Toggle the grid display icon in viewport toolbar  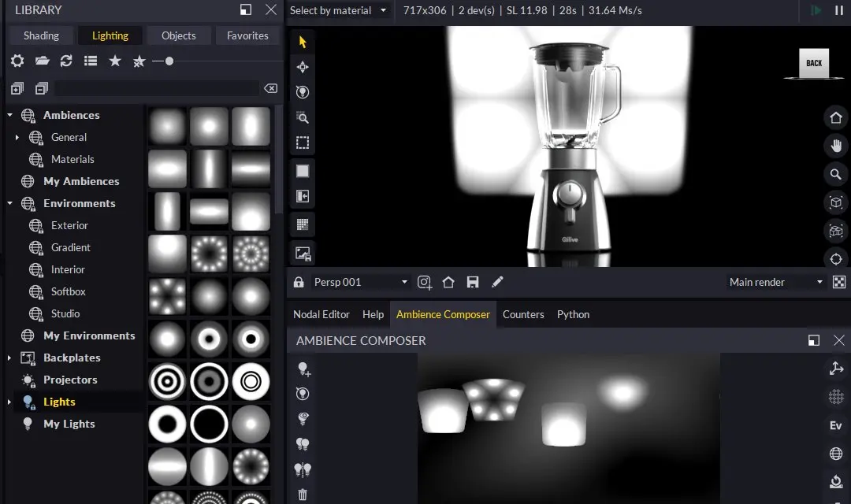click(x=303, y=224)
